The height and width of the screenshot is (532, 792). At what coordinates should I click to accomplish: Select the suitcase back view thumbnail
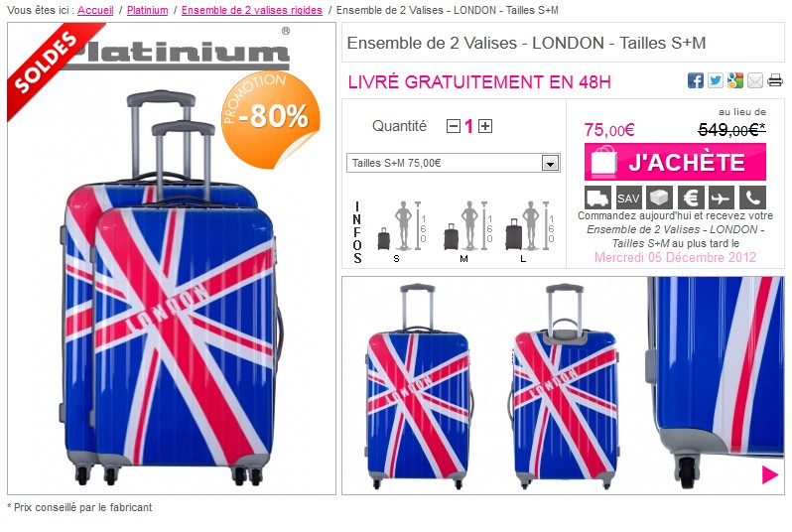point(565,386)
